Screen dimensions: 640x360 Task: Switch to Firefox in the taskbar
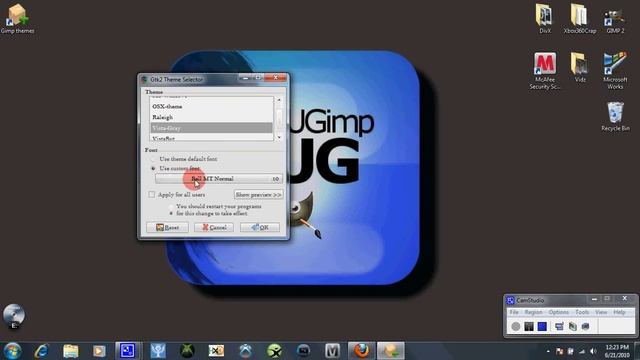click(x=361, y=351)
